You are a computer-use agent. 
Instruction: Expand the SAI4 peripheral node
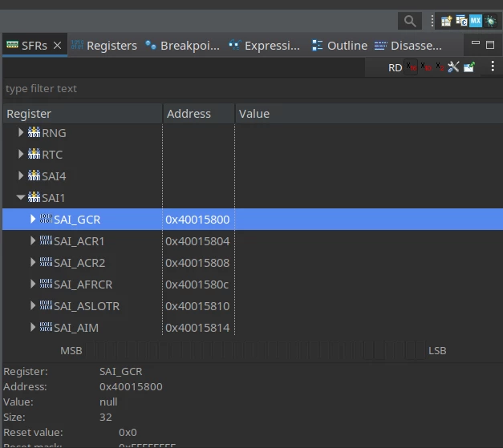(x=21, y=176)
